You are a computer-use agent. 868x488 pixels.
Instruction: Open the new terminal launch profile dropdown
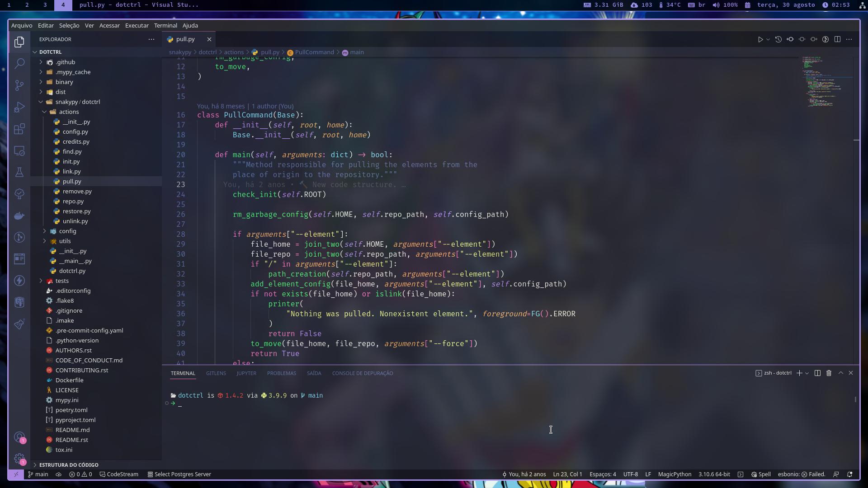pyautogui.click(x=807, y=373)
